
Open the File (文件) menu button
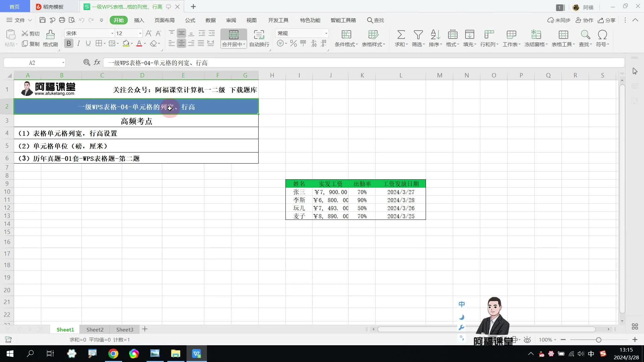19,20
